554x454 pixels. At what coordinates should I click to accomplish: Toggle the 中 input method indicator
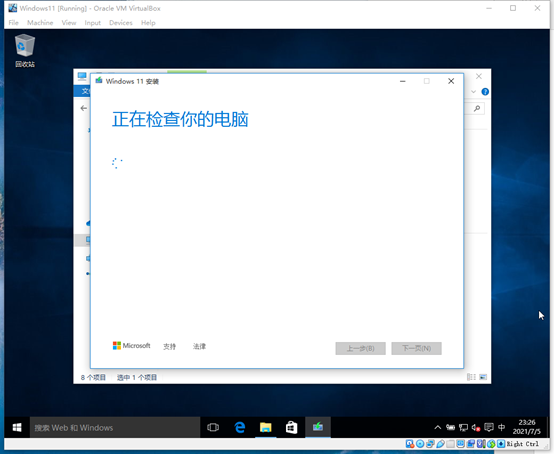tap(501, 428)
